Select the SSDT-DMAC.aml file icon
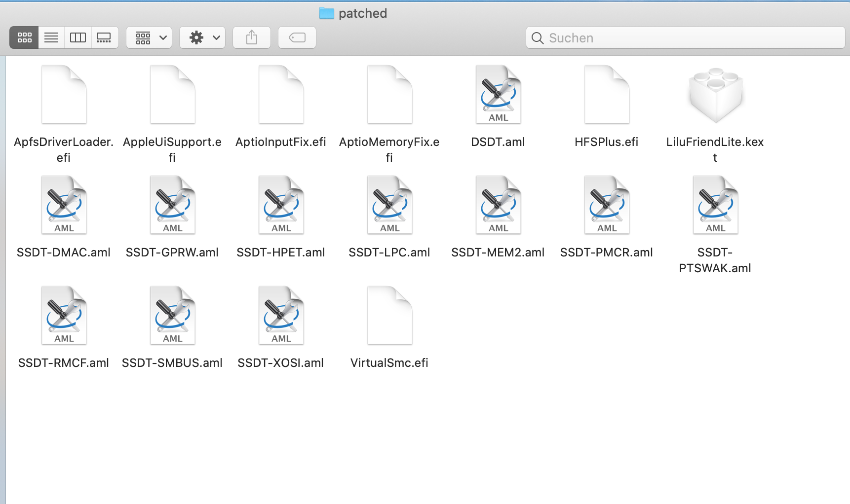 pyautogui.click(x=64, y=205)
